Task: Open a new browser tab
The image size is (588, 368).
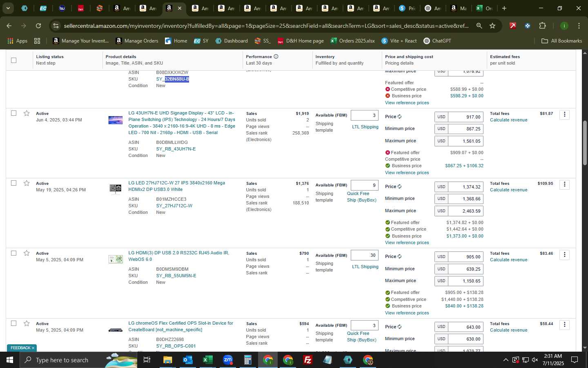Action: click(504, 8)
